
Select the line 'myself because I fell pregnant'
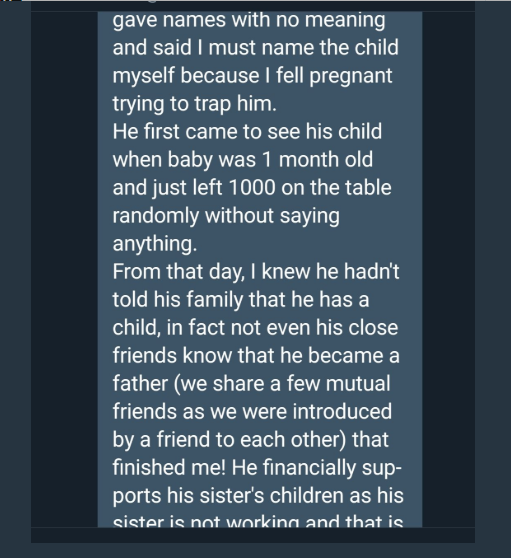(252, 77)
